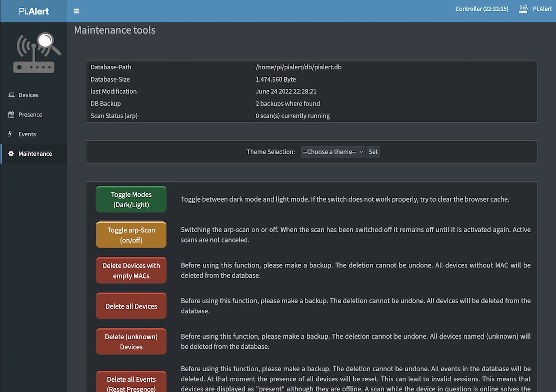Click the hamburger sidebar toggle icon

tap(76, 11)
